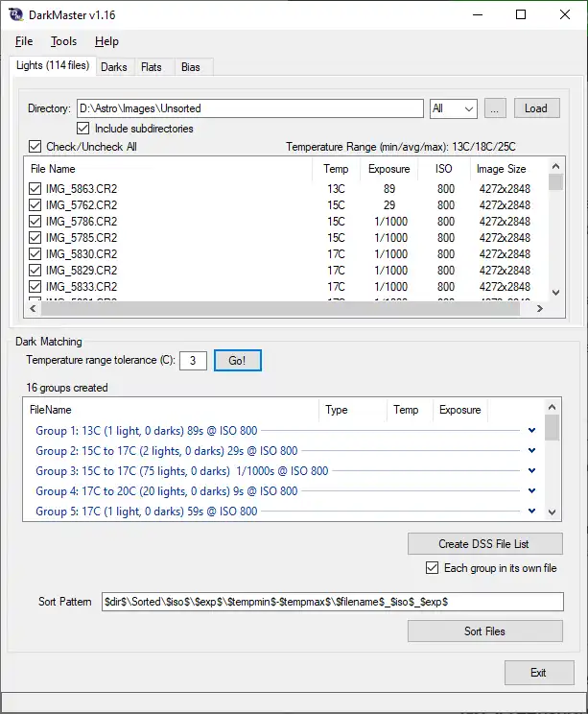588x714 pixels.
Task: Click the DarkMaster app icon in title bar
Action: (x=16, y=14)
